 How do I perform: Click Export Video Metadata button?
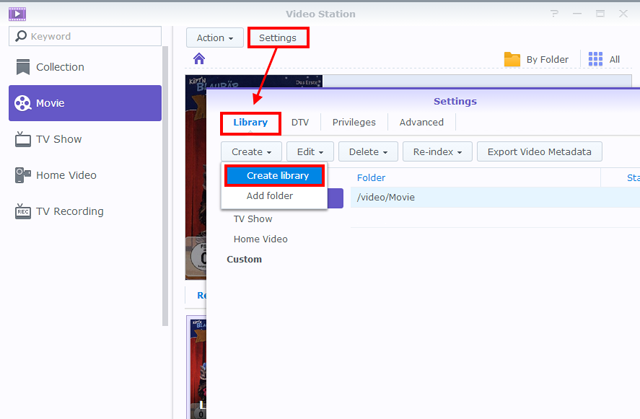(540, 152)
